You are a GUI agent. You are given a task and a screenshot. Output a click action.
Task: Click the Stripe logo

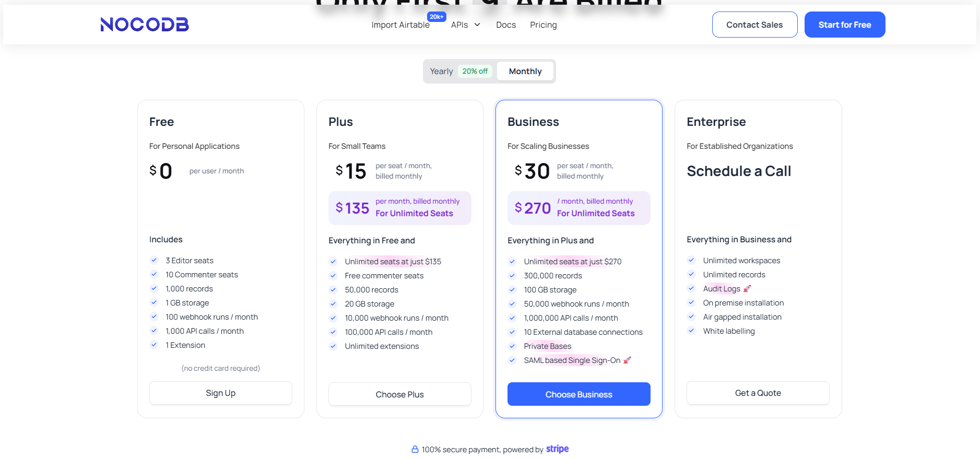[x=557, y=449]
